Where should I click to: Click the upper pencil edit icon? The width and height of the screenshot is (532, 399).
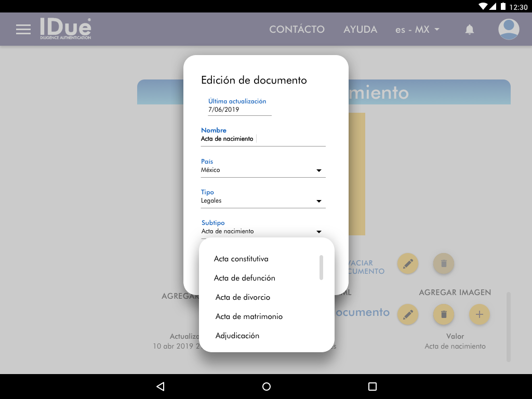pyautogui.click(x=407, y=264)
